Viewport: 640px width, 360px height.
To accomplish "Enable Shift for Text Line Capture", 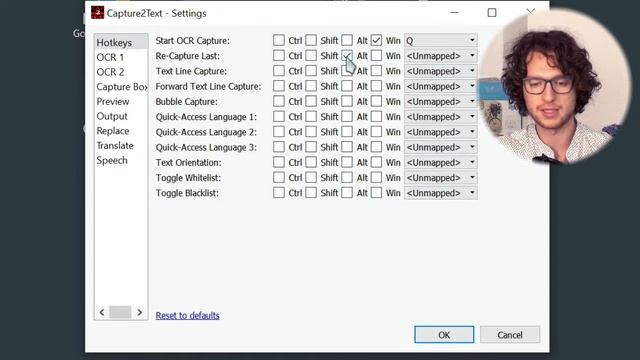I will 311,71.
